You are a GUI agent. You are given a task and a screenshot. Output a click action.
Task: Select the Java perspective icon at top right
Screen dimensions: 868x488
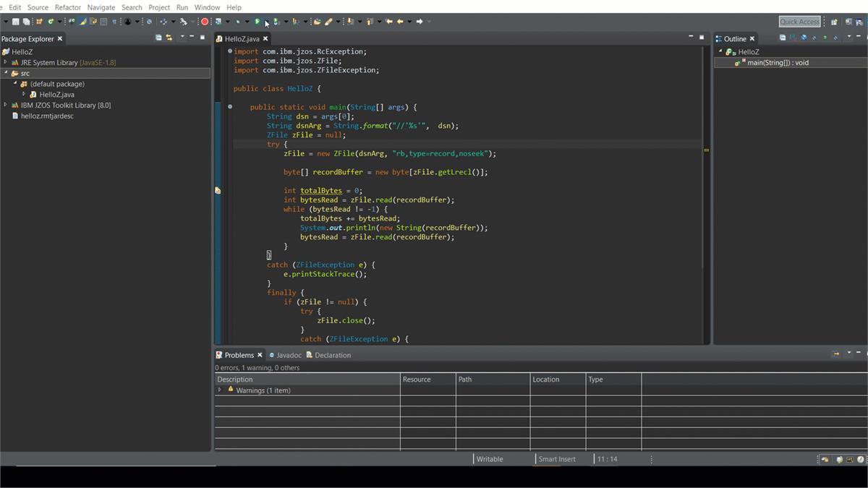coord(859,21)
